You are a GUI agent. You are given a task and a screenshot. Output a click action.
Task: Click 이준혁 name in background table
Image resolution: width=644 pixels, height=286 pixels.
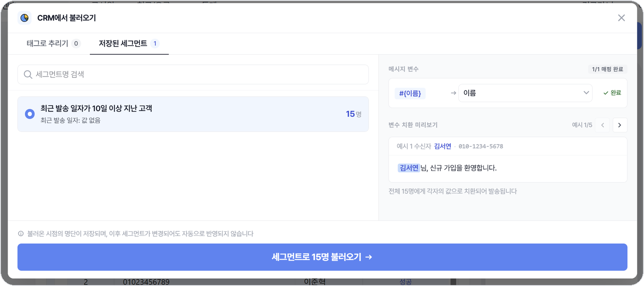pyautogui.click(x=314, y=282)
